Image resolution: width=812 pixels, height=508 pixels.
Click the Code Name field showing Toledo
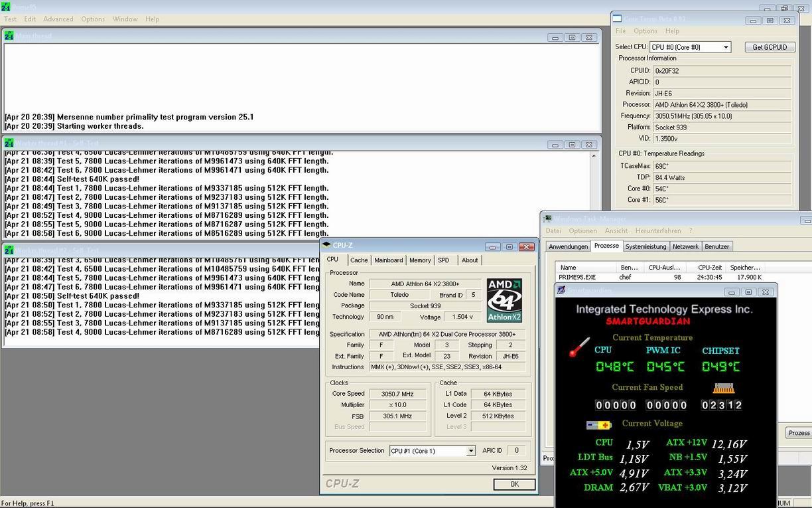coord(399,295)
